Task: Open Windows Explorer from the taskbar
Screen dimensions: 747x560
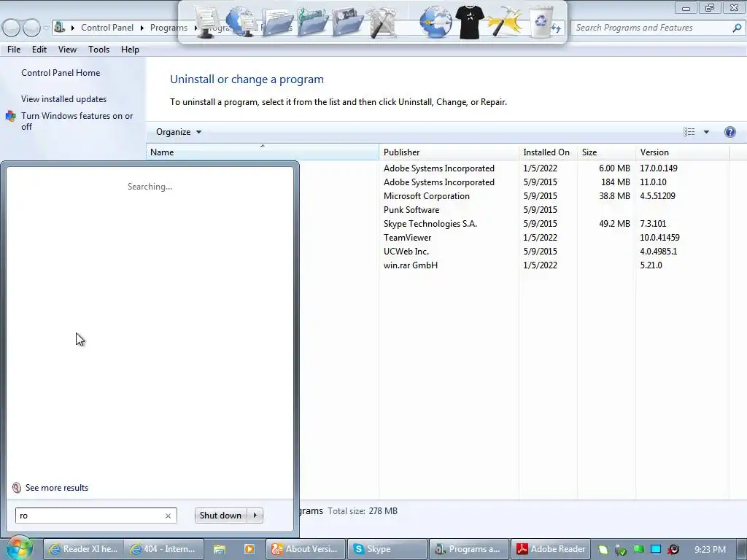Action: coord(219,549)
